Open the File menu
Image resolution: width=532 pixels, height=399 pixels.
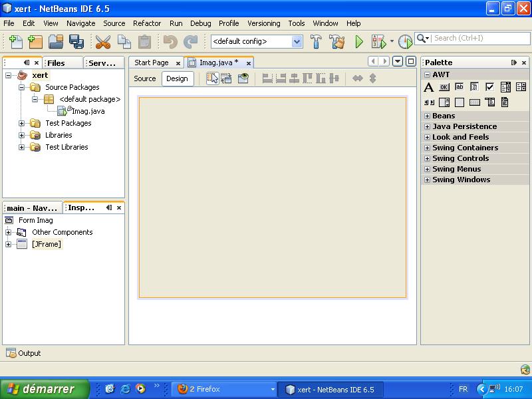coord(9,23)
